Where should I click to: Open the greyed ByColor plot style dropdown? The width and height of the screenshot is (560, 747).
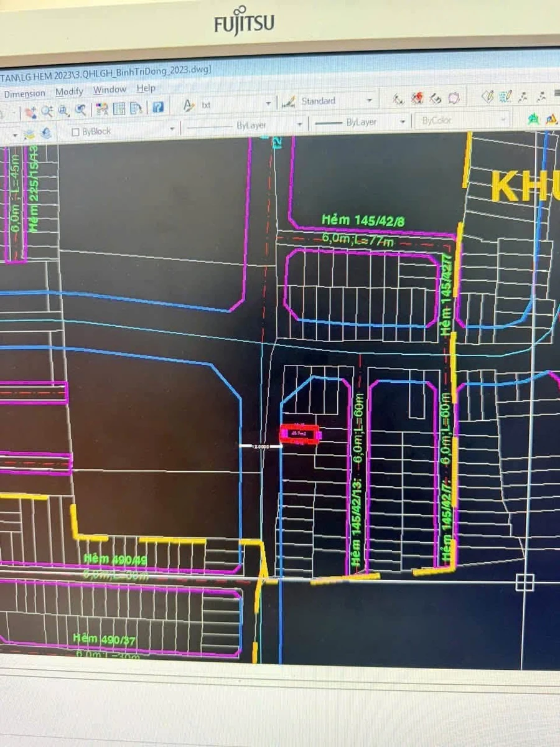point(462,120)
